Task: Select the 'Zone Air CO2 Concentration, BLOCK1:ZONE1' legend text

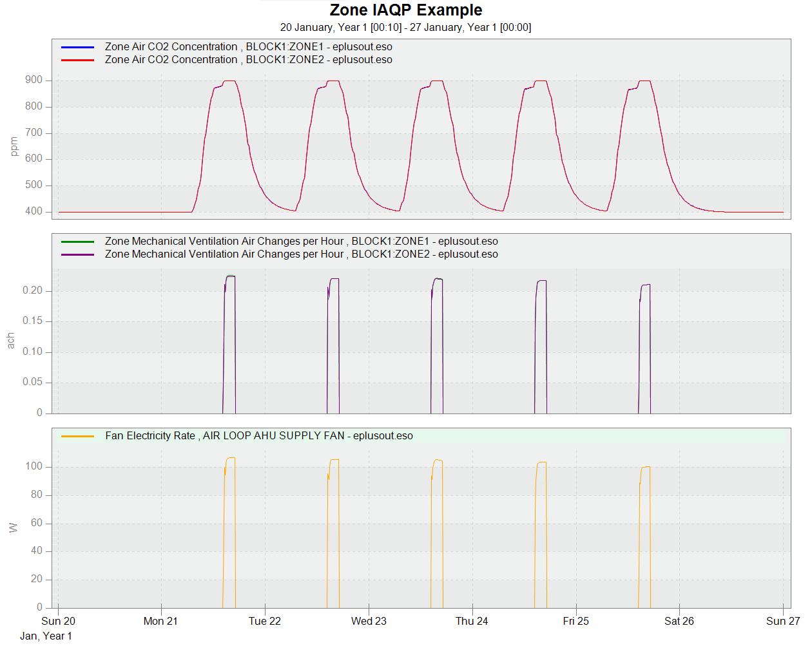Action: [x=248, y=47]
